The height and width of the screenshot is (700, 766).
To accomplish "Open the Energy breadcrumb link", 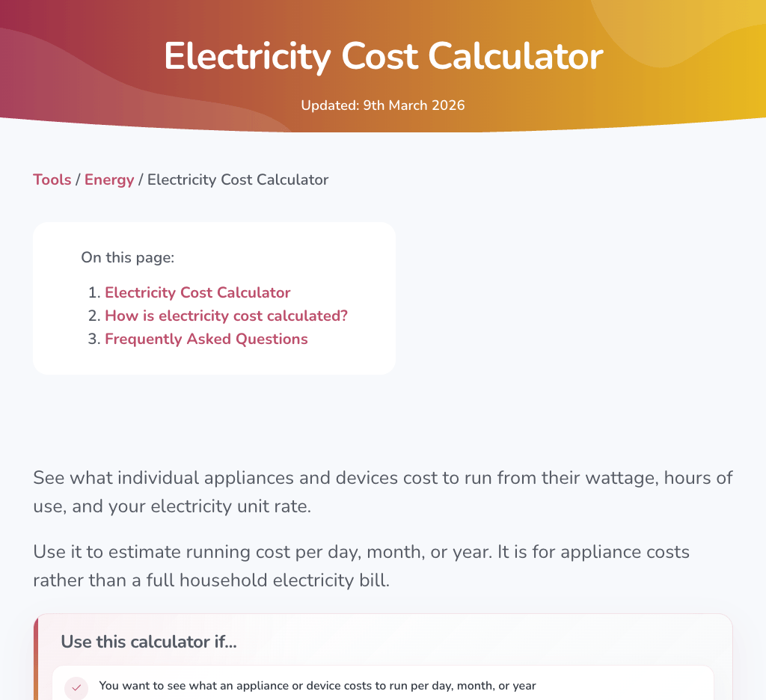I will pyautogui.click(x=109, y=179).
